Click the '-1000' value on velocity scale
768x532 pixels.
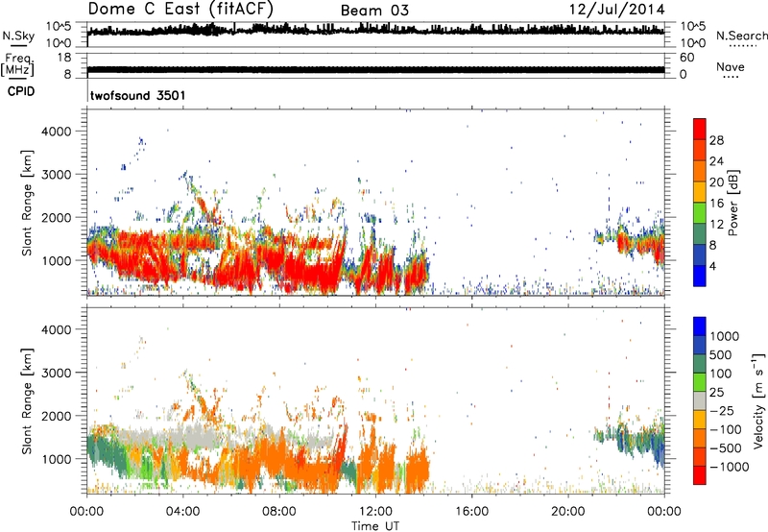(x=730, y=467)
